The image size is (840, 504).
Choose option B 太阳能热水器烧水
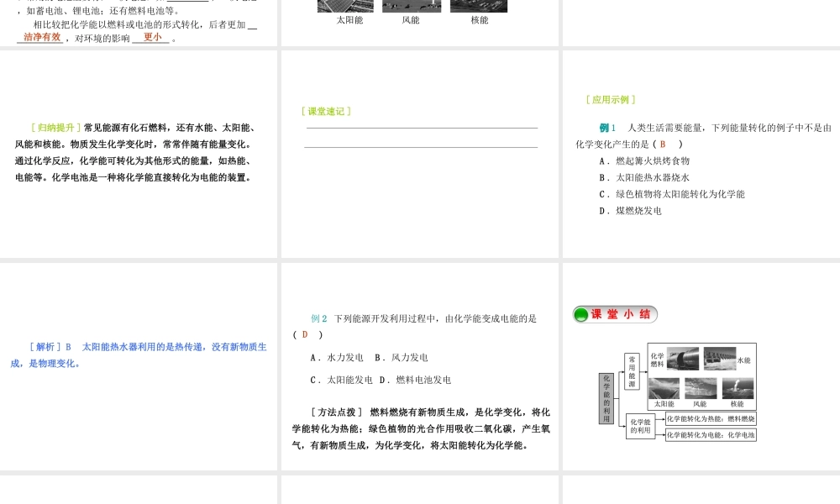point(644,178)
